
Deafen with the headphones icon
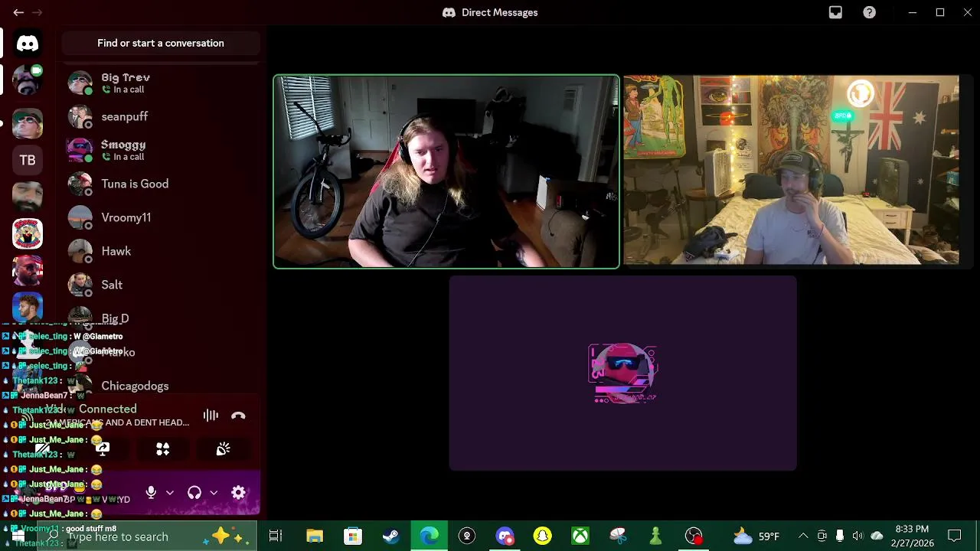tap(194, 493)
